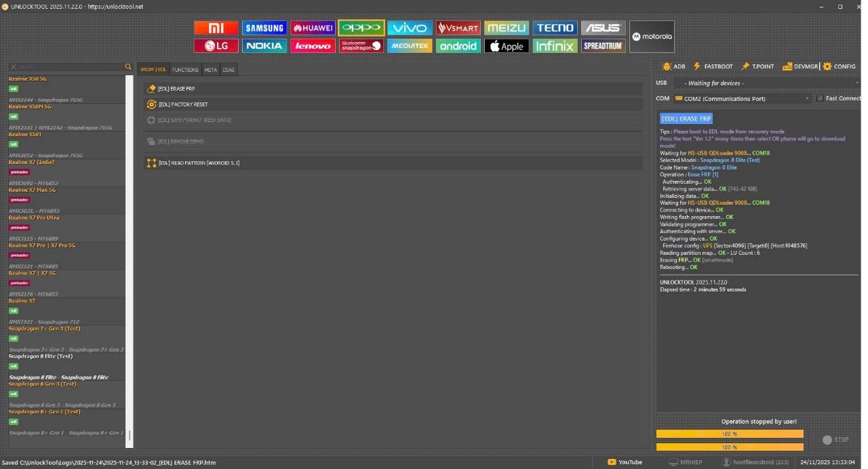
Task: Select the Qualcomm Snapdragon brand icon
Action: pyautogui.click(x=361, y=46)
